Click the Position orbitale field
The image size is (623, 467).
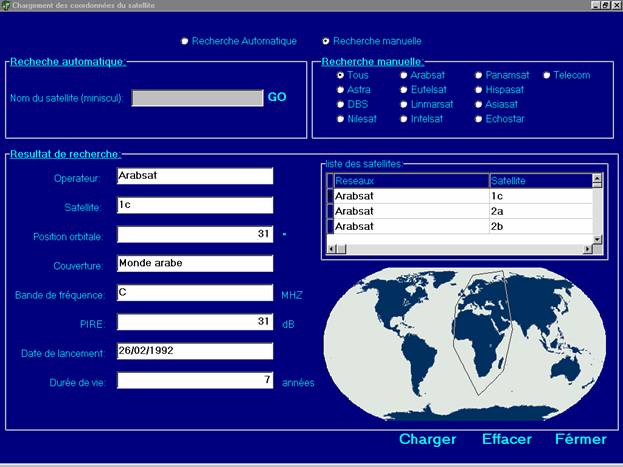(x=195, y=234)
